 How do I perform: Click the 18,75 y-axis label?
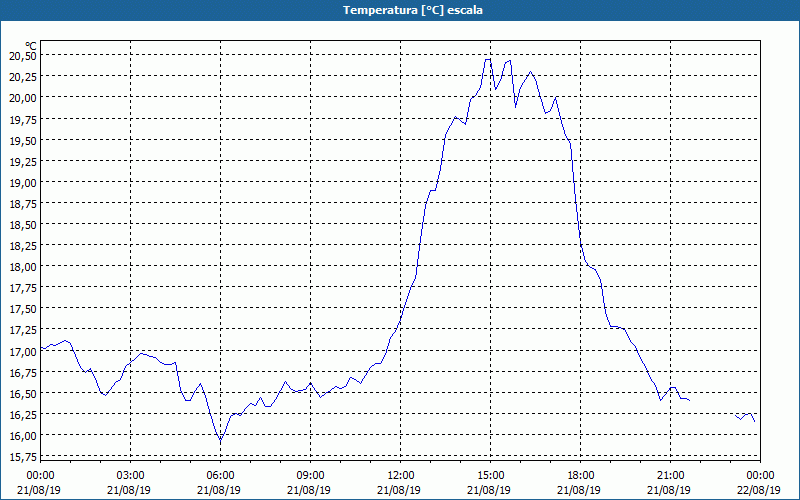[x=23, y=204]
